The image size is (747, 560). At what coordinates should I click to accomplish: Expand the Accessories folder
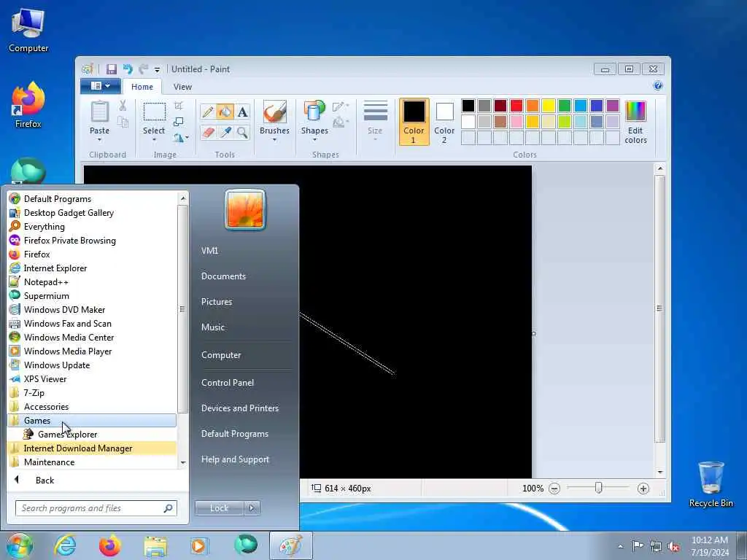click(x=92, y=407)
